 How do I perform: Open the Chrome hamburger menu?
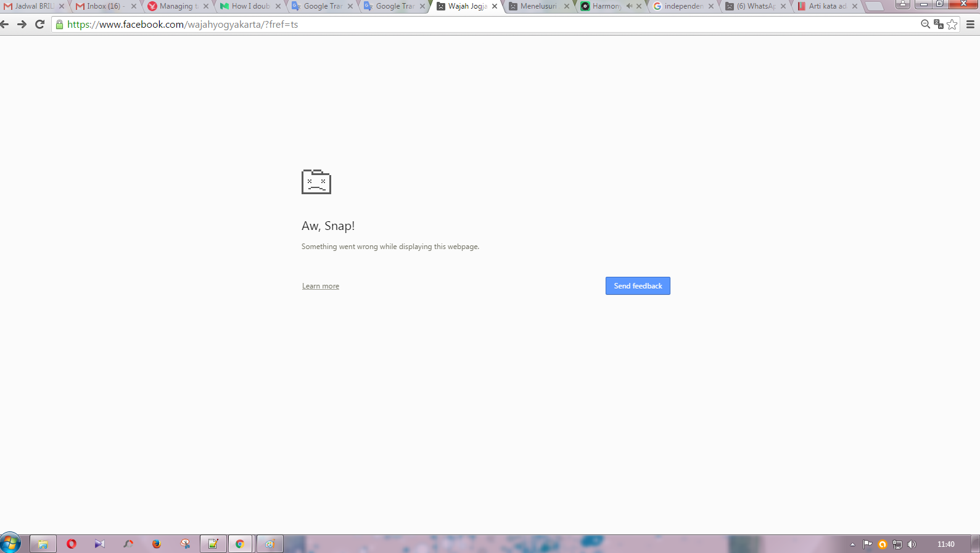pyautogui.click(x=970, y=25)
